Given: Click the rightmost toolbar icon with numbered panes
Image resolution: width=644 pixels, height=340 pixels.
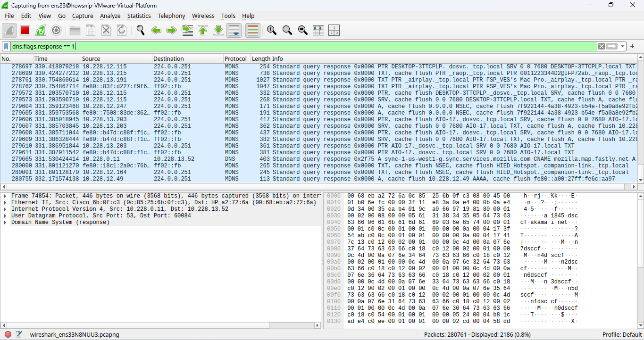Looking at the screenshot, I should [334, 31].
